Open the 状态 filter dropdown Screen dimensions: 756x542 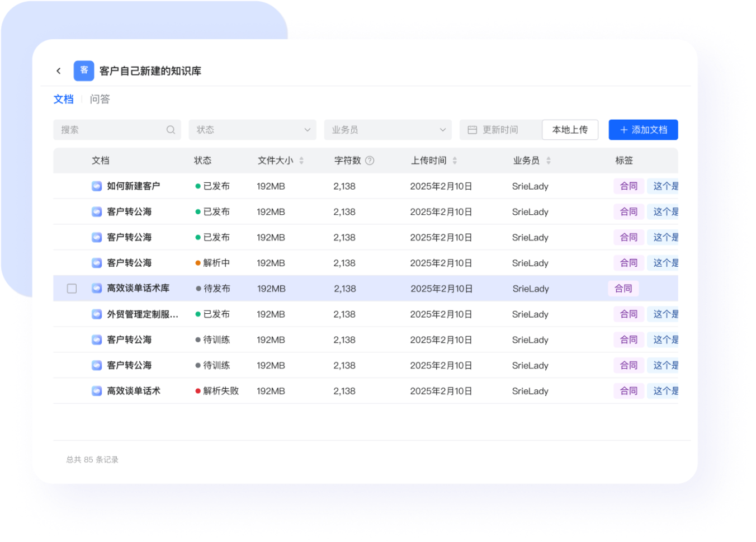click(x=252, y=130)
